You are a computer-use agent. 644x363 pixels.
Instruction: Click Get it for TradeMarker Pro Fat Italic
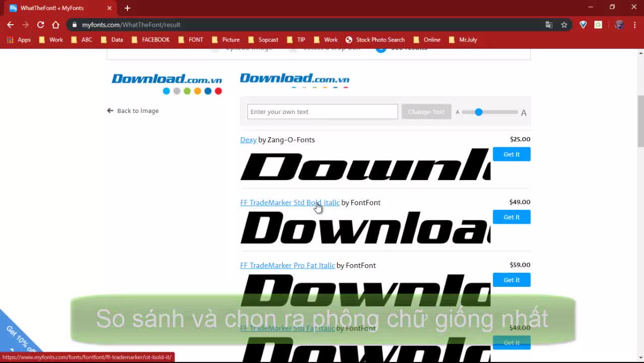coord(511,280)
